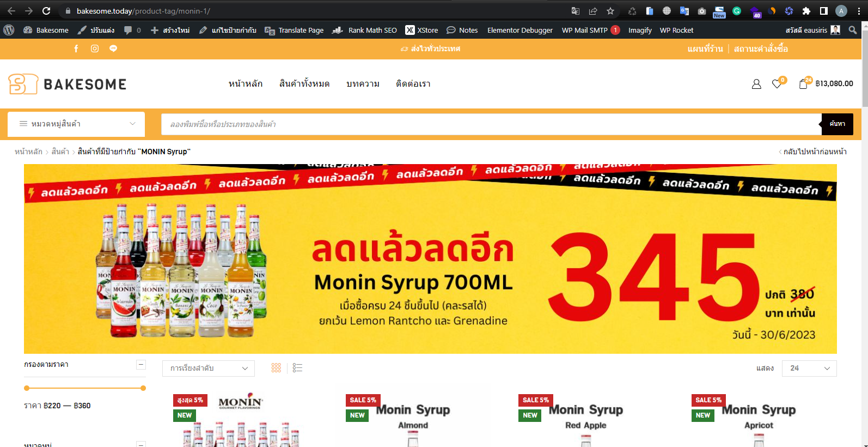Open the edit tag admin bar item
The height and width of the screenshot is (447, 868).
click(x=228, y=30)
